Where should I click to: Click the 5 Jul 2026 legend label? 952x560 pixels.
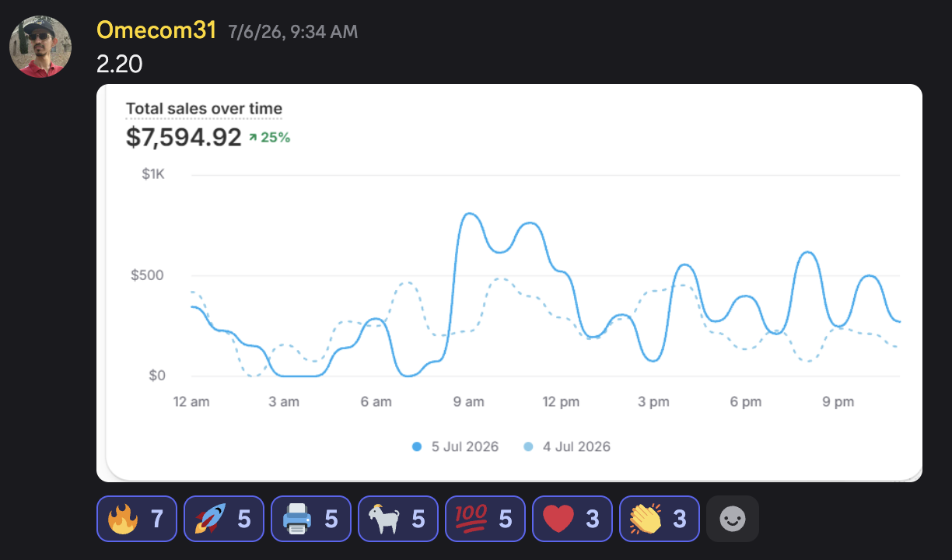pyautogui.click(x=465, y=446)
